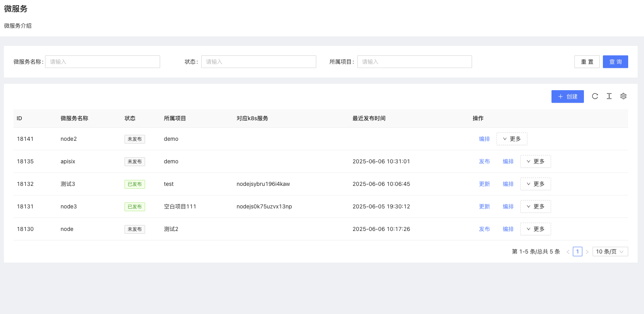Click 更新 link for node3 row
644x314 pixels.
(x=484, y=206)
